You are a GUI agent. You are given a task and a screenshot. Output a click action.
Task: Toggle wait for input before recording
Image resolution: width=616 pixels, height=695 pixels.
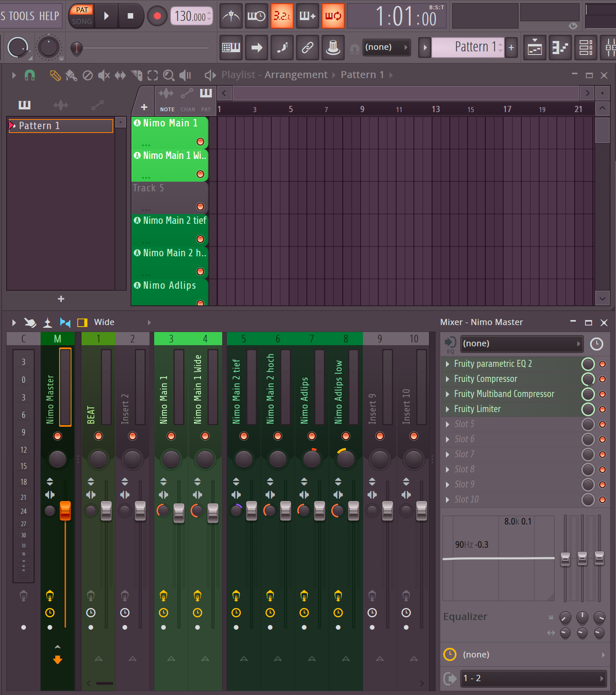point(257,16)
